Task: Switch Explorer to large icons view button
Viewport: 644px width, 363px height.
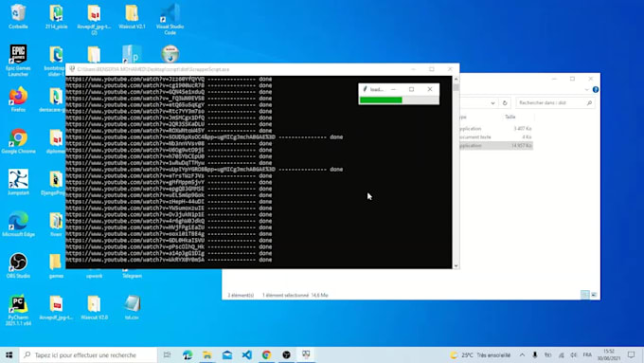Action: click(594, 295)
